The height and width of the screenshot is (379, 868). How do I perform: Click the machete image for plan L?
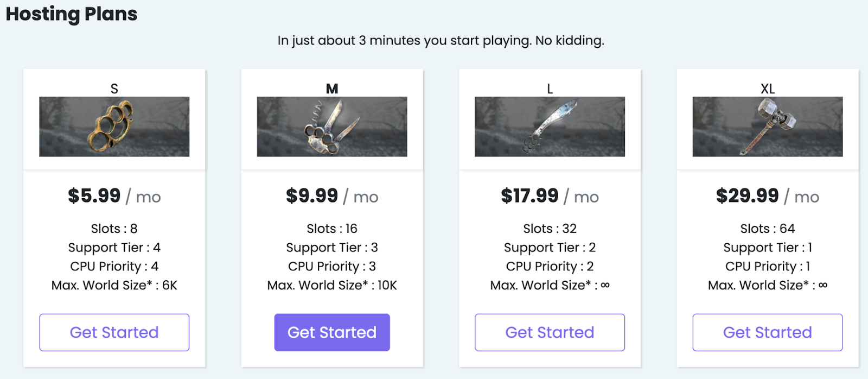[x=550, y=127]
